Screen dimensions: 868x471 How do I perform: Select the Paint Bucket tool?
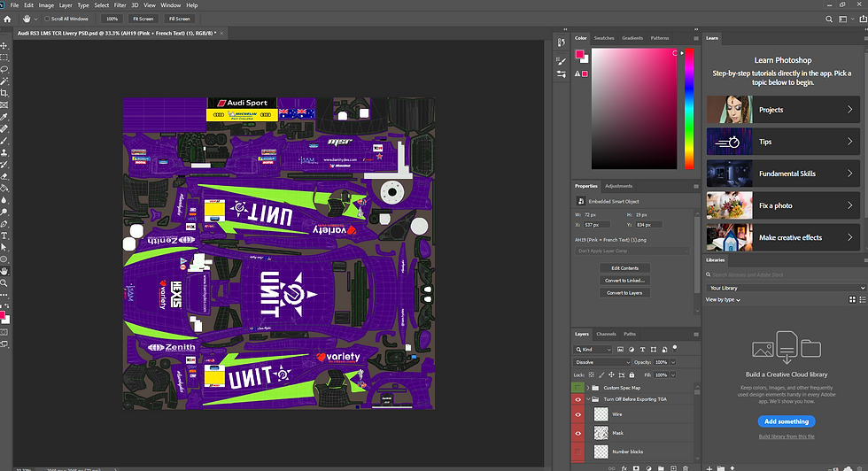(4, 189)
